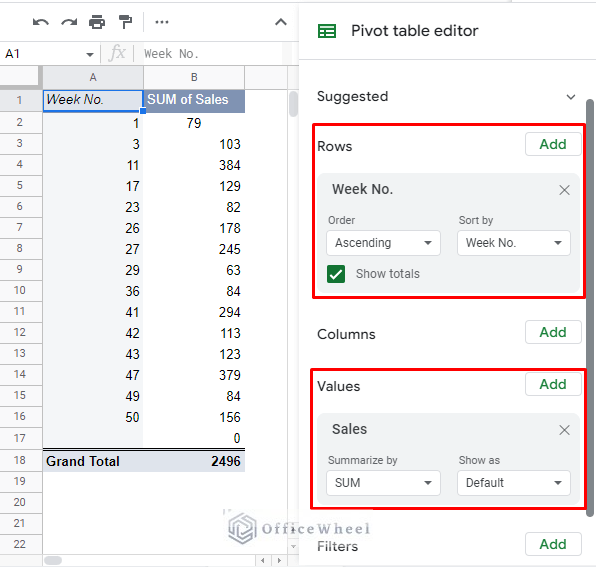Select the cell with value '0'
The height and width of the screenshot is (567, 596).
click(194, 438)
